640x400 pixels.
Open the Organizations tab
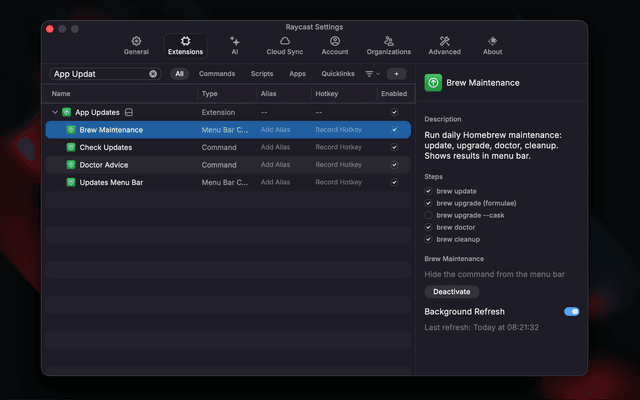[389, 46]
